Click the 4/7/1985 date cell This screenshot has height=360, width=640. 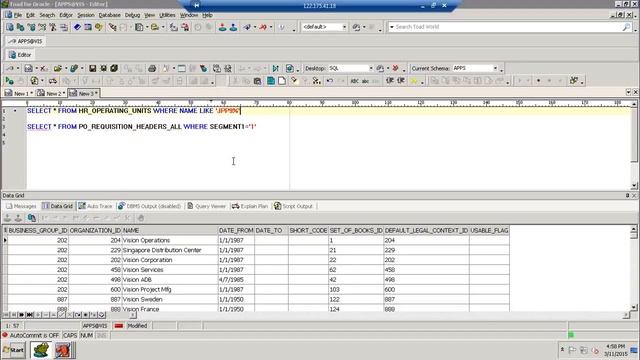(236, 280)
